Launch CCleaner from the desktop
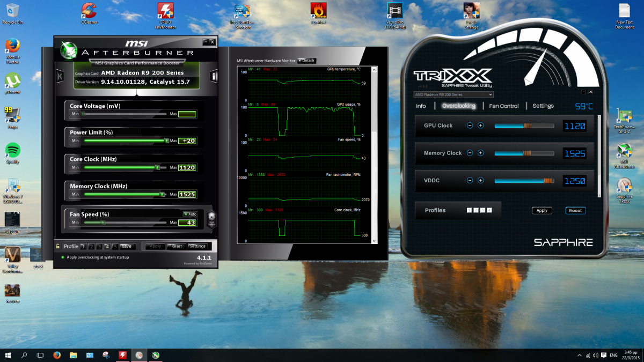The image size is (644, 362). 89,13
